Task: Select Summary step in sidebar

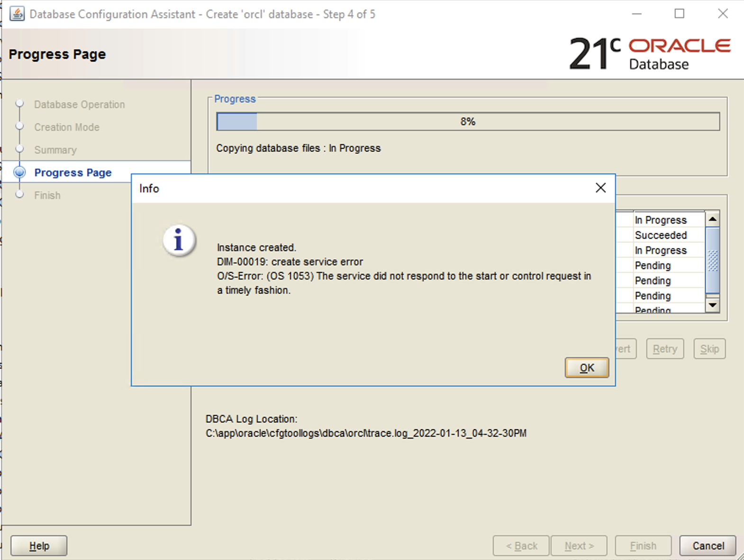Action: [x=55, y=150]
